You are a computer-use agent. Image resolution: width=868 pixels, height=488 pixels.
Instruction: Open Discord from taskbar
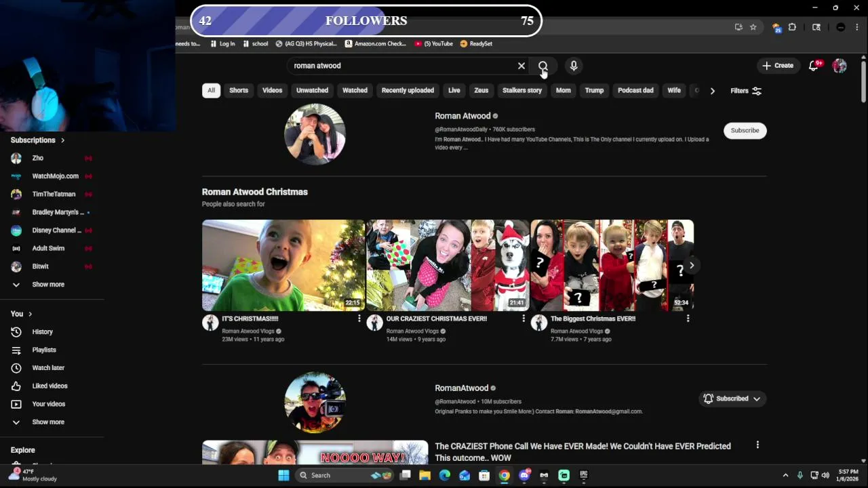[x=524, y=475]
